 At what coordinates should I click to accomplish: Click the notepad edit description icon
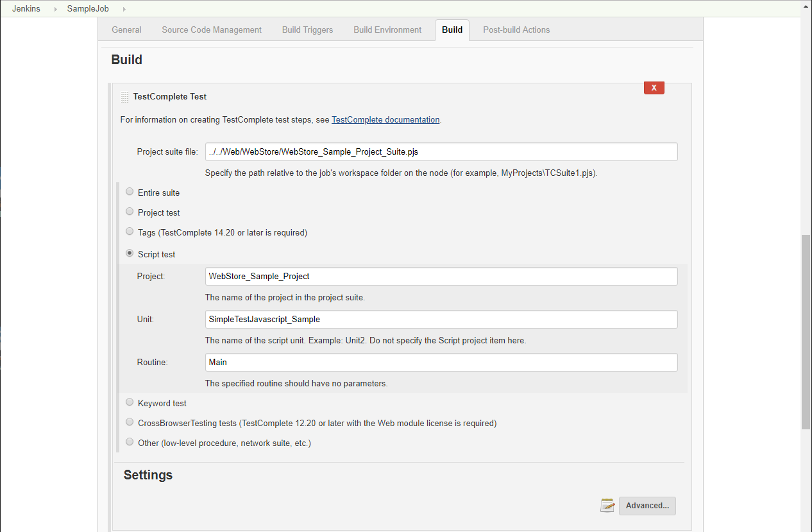click(x=607, y=506)
